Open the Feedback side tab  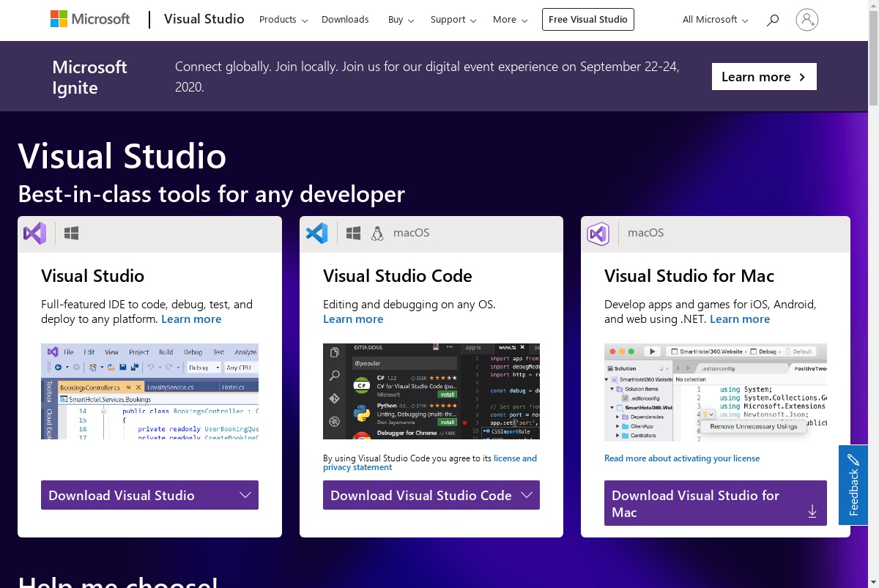coord(853,485)
